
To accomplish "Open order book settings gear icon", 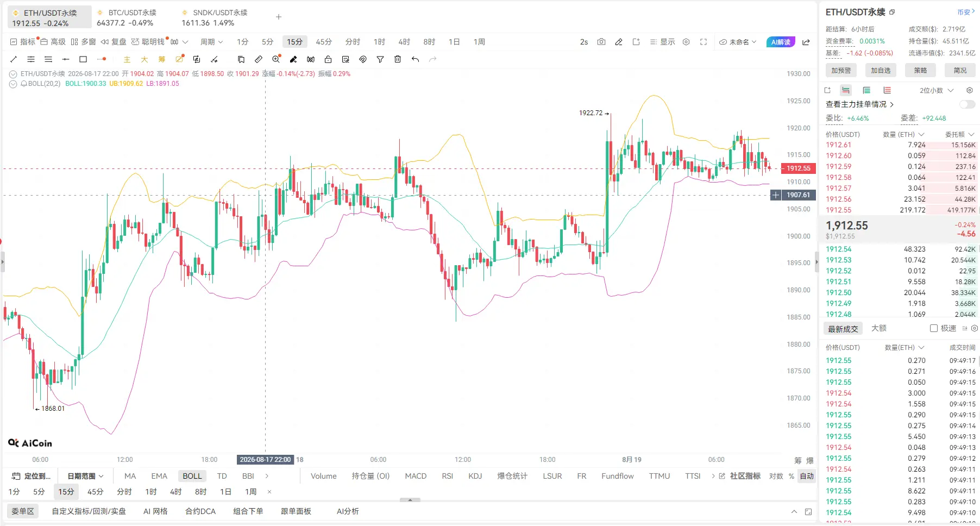I will 970,90.
